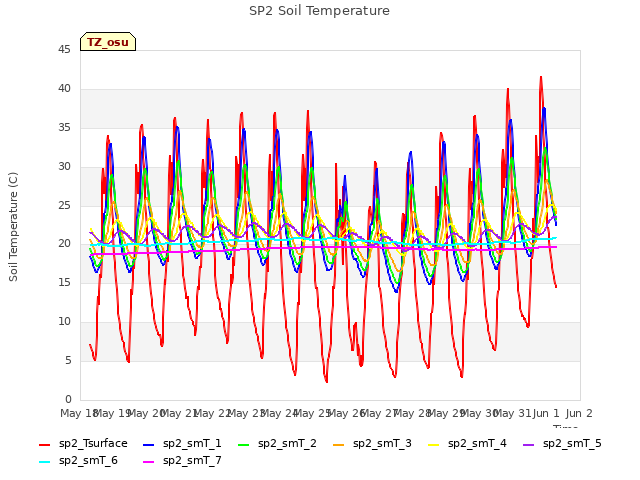Click the 40 y-axis tick label
640x480 pixels.
[64, 89]
